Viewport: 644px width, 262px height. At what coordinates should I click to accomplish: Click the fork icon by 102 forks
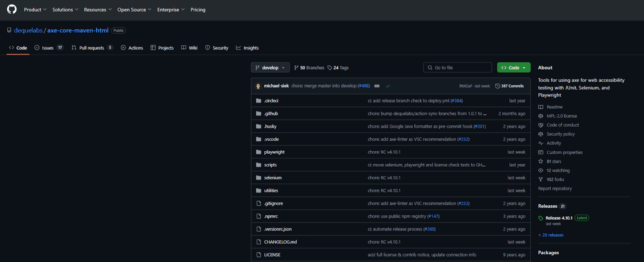pyautogui.click(x=541, y=179)
